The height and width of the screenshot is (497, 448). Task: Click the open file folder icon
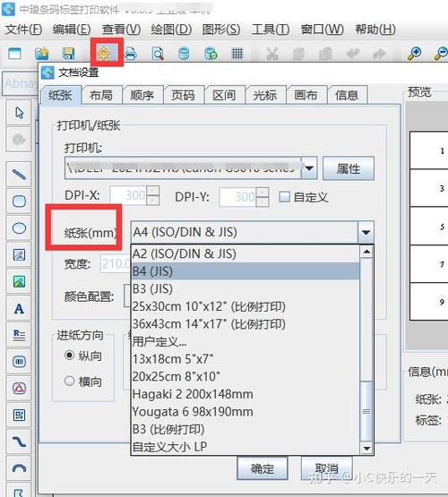click(x=42, y=54)
